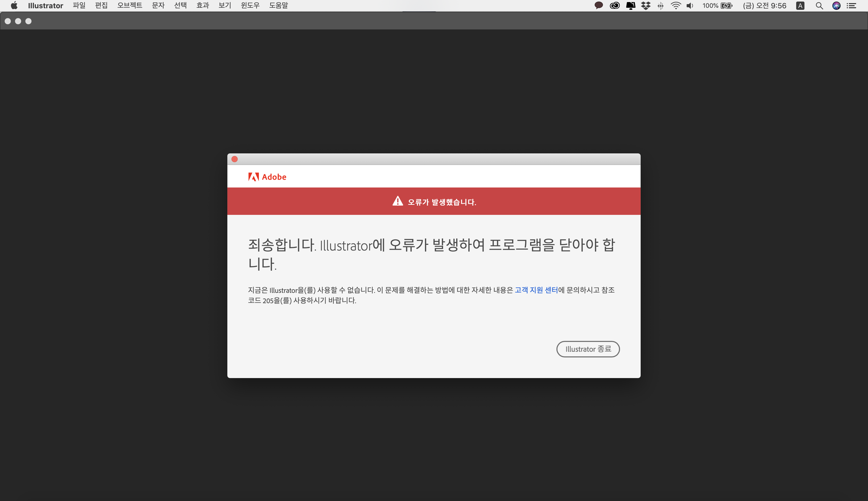This screenshot has width=868, height=501.
Task: Click the Illustrator 종료 button
Action: [x=588, y=349]
